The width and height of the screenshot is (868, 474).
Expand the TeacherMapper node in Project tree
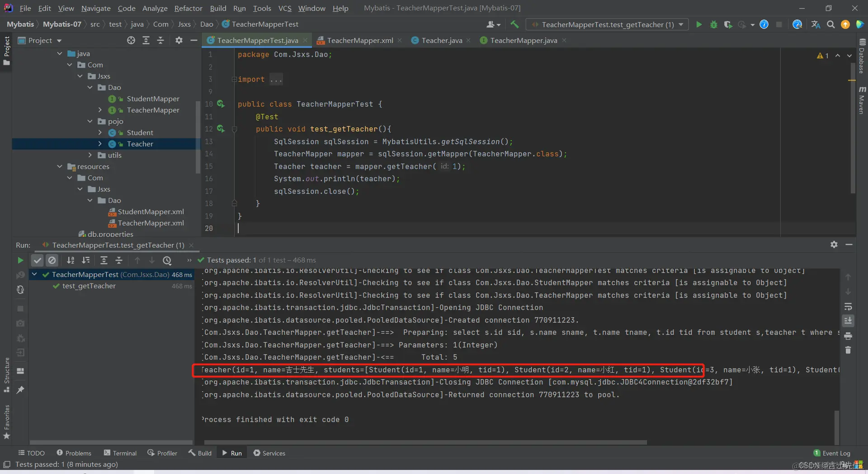[x=100, y=110]
